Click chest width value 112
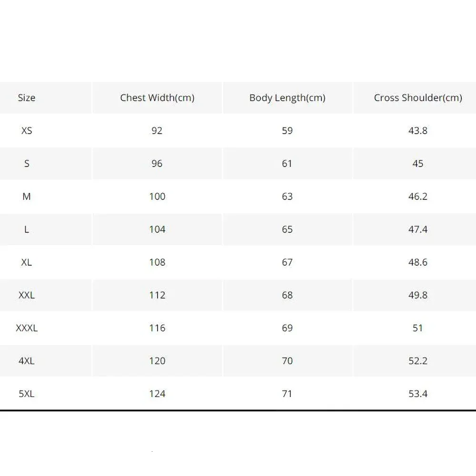Viewport: 476px width, 476px height. click(x=157, y=295)
